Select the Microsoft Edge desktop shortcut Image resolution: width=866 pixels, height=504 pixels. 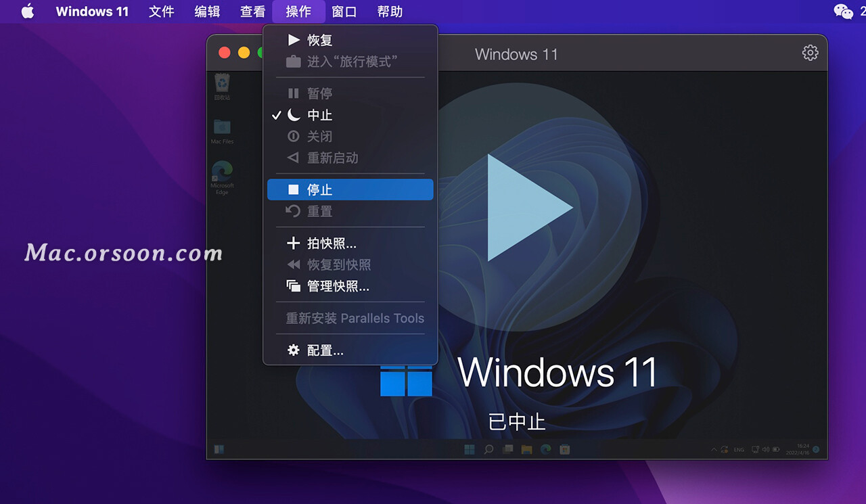tap(222, 178)
